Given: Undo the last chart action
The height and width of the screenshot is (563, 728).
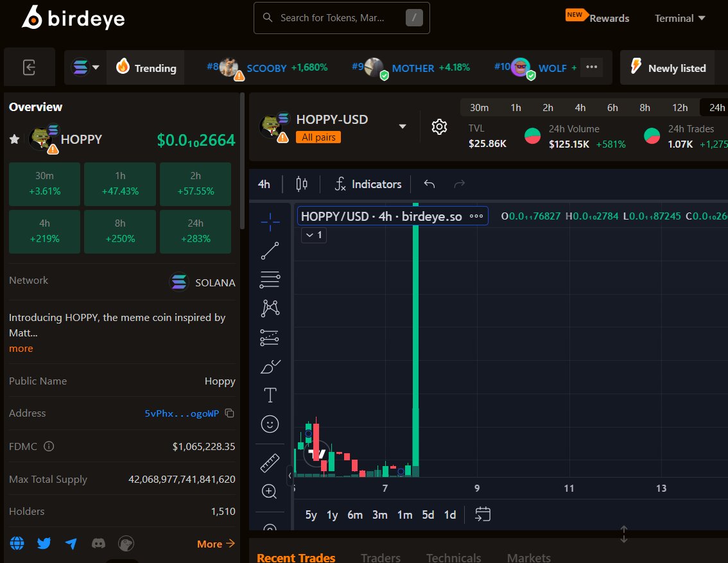Looking at the screenshot, I should [429, 184].
